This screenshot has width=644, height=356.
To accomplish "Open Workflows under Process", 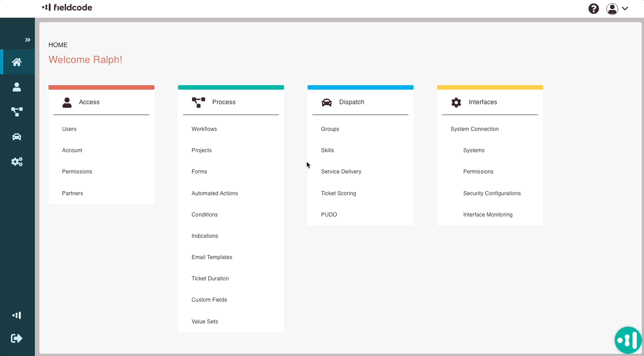I will tap(204, 129).
